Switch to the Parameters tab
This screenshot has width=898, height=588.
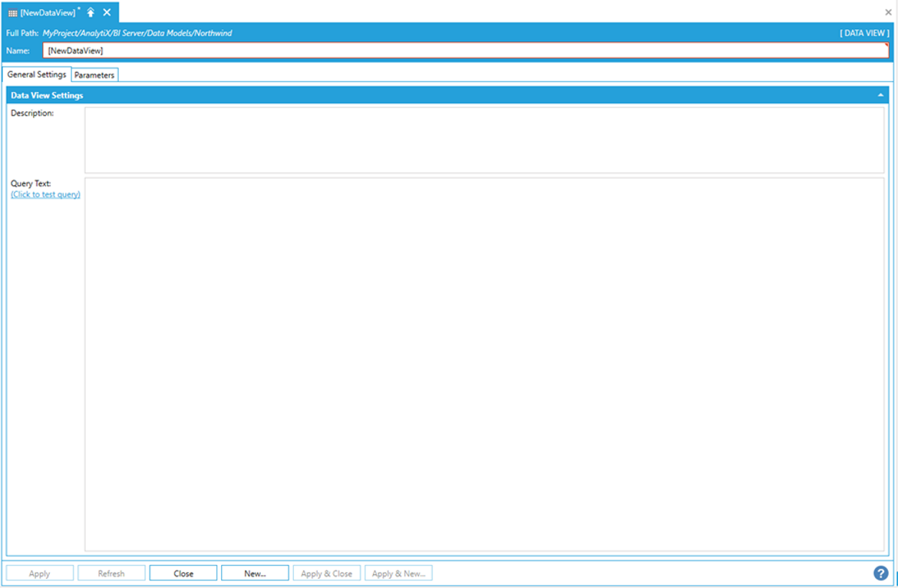(94, 75)
